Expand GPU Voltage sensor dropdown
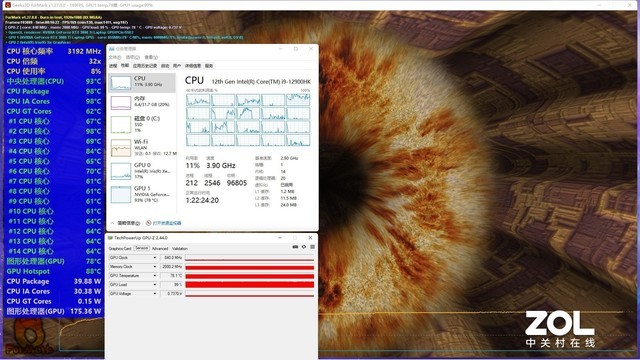This screenshot has width=640, height=360. (x=155, y=293)
